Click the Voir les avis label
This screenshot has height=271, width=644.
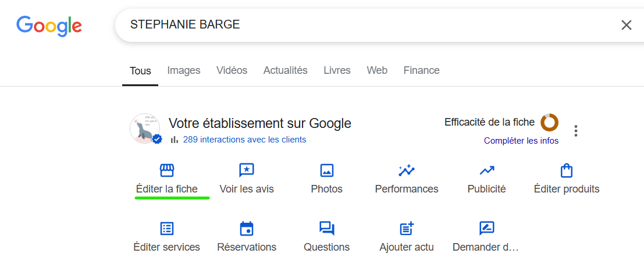(x=247, y=189)
